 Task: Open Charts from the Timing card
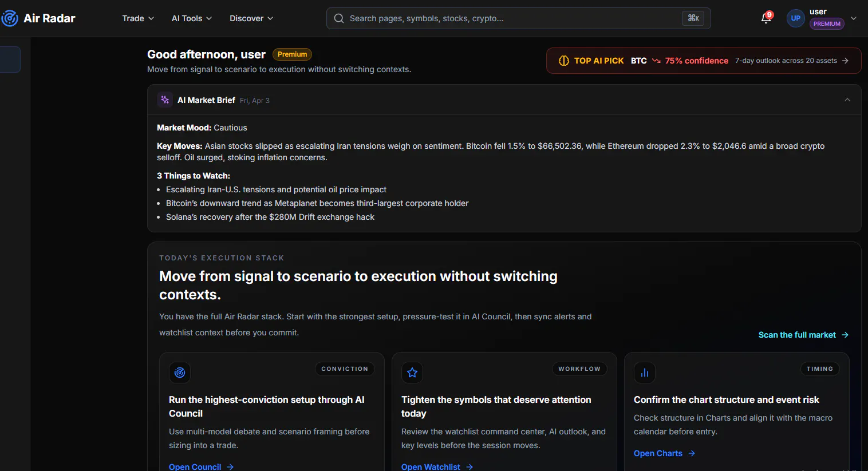[664, 453]
